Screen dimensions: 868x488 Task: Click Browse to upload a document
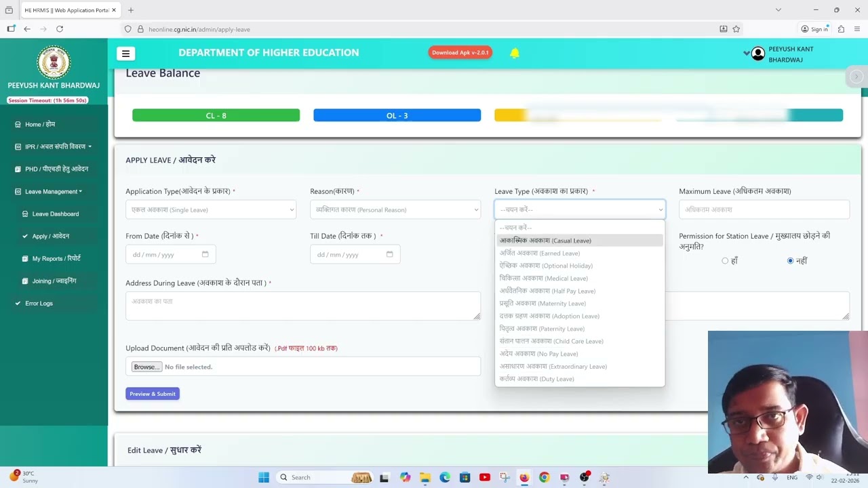pyautogui.click(x=146, y=367)
